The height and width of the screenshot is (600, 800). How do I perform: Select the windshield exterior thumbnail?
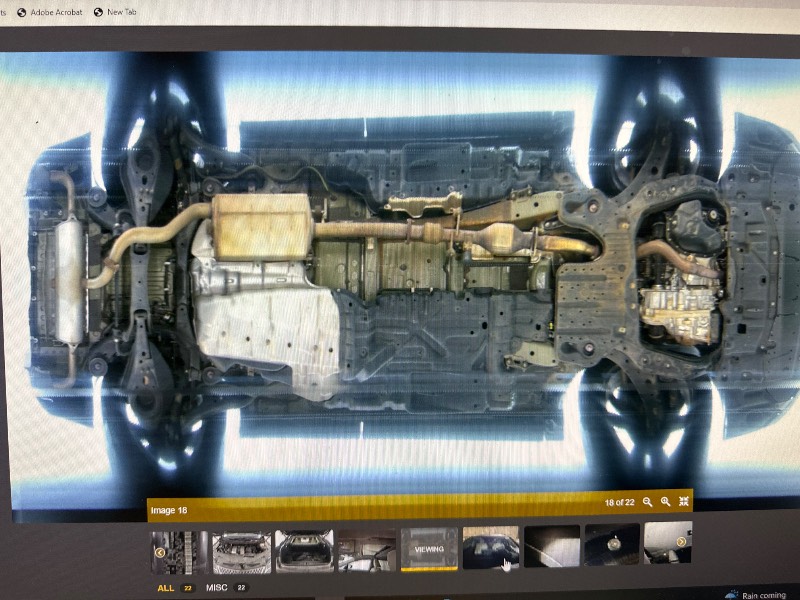490,549
